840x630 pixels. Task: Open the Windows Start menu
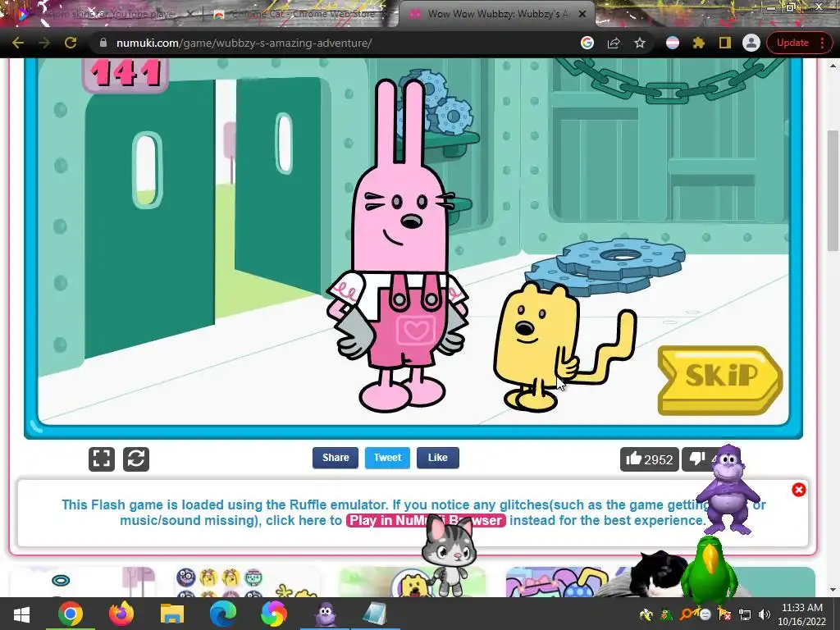pyautogui.click(x=21, y=614)
